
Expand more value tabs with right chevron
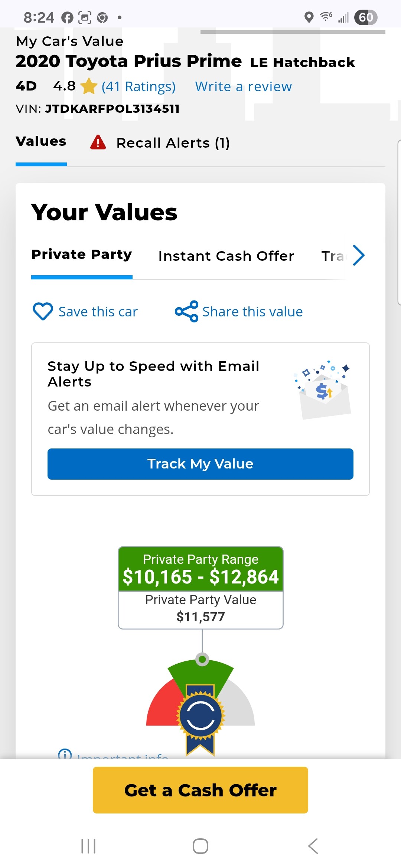pos(359,255)
